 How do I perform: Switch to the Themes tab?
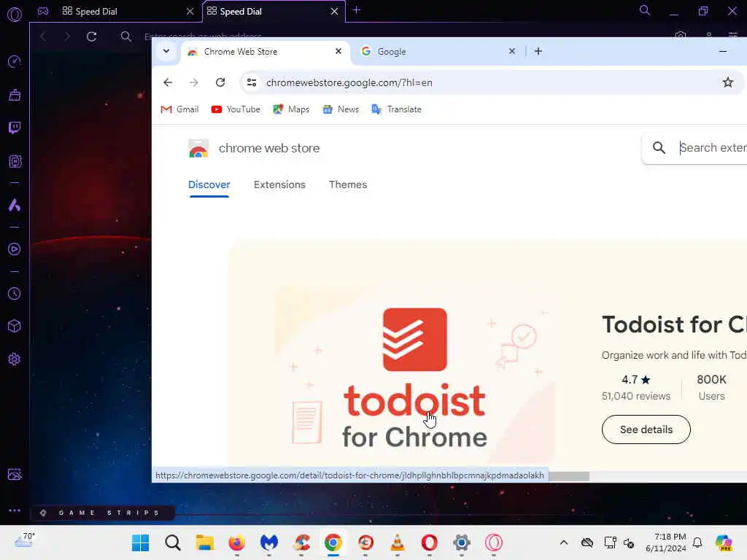[x=348, y=184]
